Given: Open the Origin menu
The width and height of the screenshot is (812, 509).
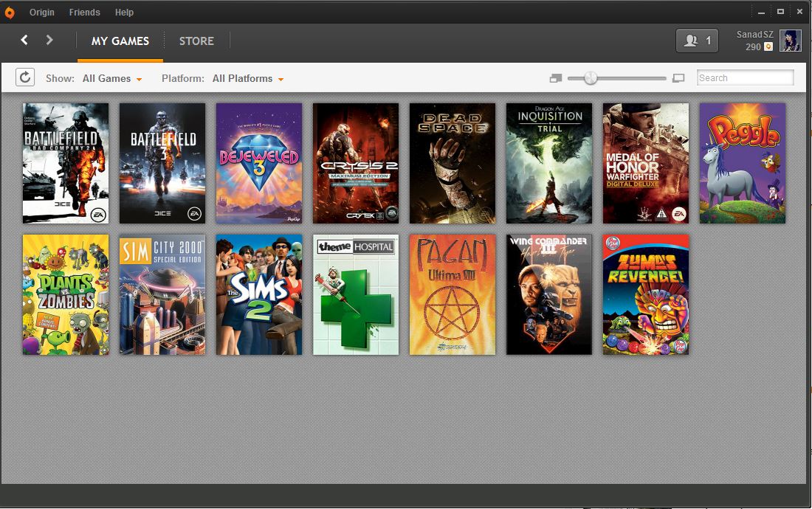Looking at the screenshot, I should coord(42,12).
